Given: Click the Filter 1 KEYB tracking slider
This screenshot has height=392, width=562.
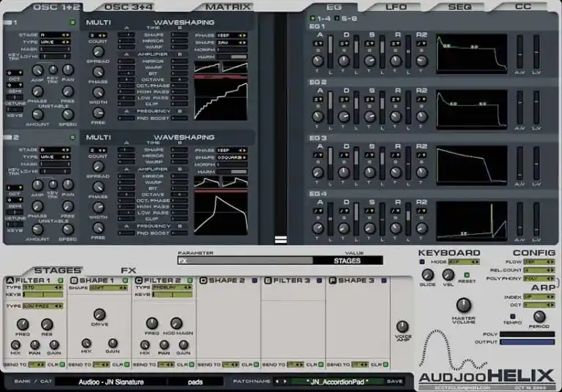Looking at the screenshot, I should (43, 295).
